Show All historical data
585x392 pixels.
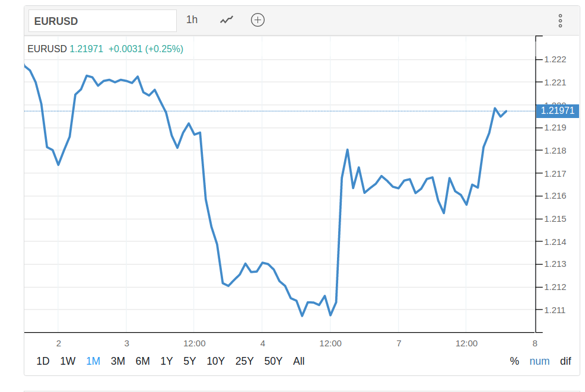(299, 361)
